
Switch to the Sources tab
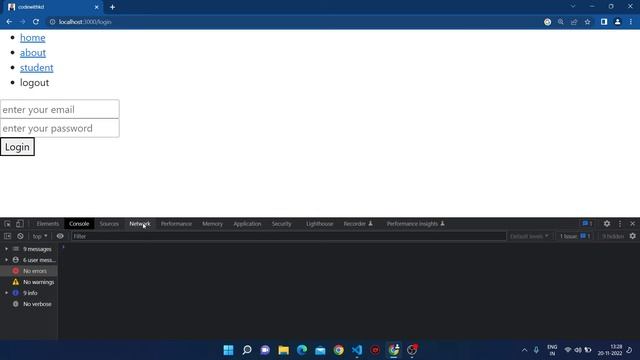pos(109,224)
